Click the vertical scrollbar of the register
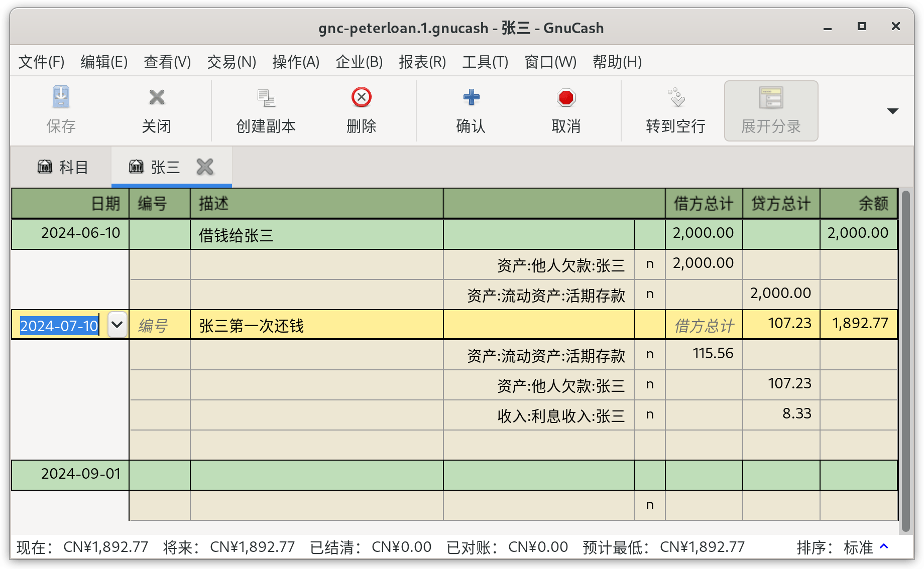This screenshot has width=924, height=569. [905, 360]
